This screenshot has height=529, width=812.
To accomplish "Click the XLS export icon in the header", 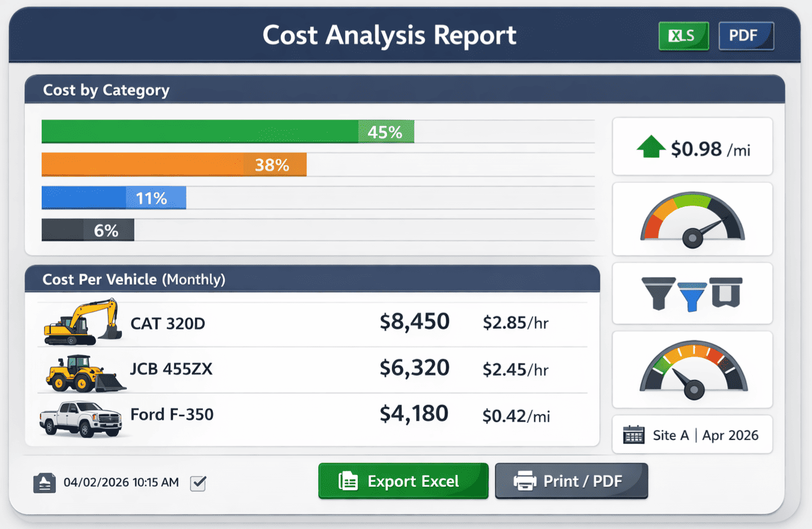I will coord(683,36).
